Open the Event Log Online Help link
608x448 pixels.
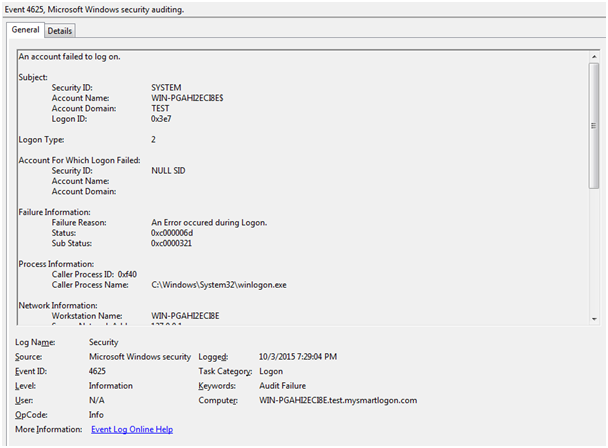click(x=132, y=429)
